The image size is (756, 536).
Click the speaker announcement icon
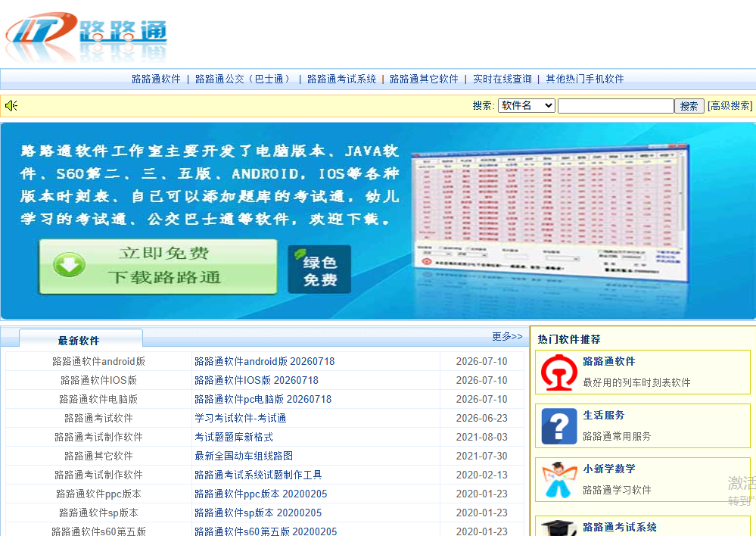click(x=11, y=105)
